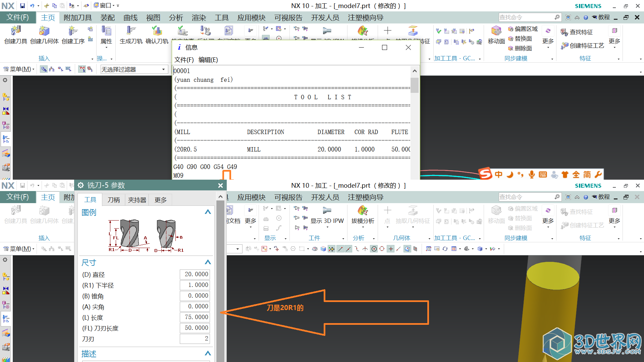
Task: Click the (R1) 下半径 field showing 1.0000
Action: [x=195, y=285]
